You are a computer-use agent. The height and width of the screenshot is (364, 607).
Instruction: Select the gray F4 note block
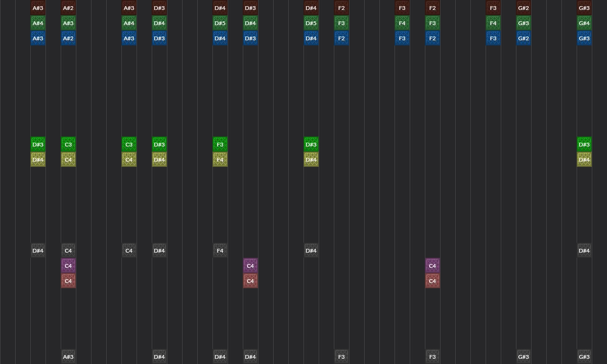pyautogui.click(x=220, y=251)
